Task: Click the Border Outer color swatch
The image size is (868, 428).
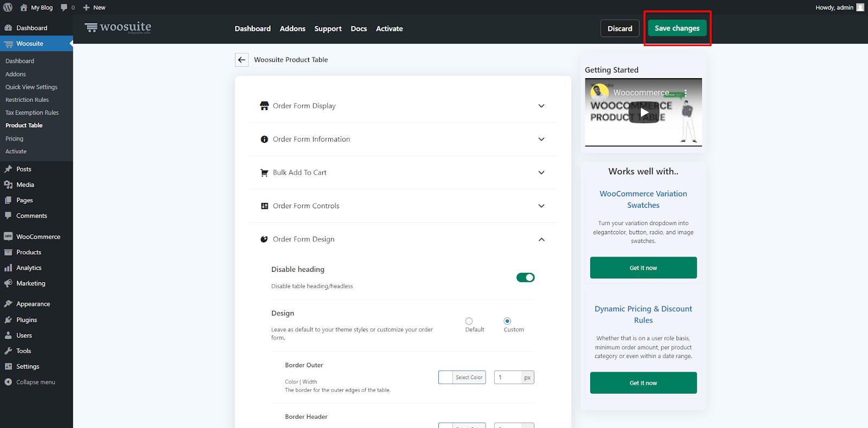Action: point(445,378)
